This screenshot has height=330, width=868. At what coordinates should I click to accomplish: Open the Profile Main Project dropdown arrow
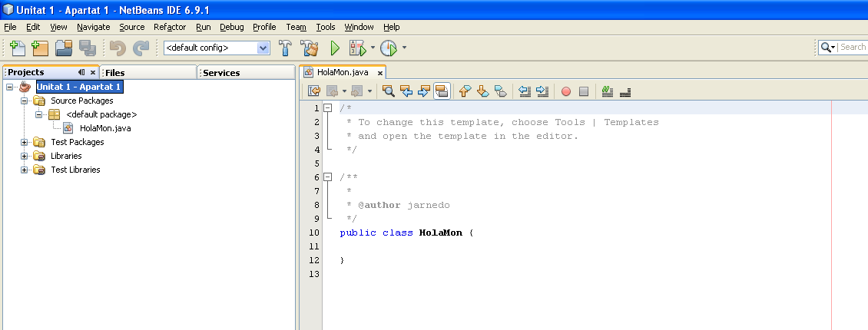point(404,48)
